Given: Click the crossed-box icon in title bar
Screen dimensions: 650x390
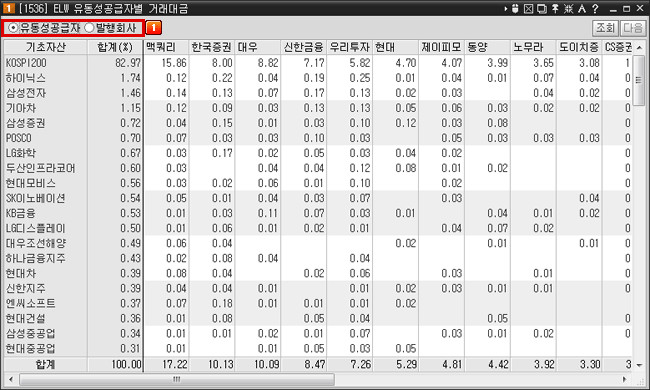Looking at the screenshot, I should 528,8.
